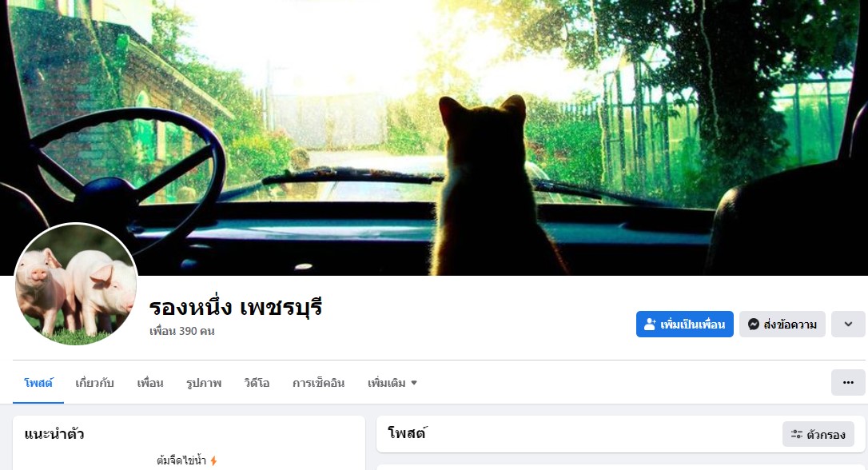The height and width of the screenshot is (470, 868).
Task: Click the แนะนำตัว section heading
Action: (54, 434)
